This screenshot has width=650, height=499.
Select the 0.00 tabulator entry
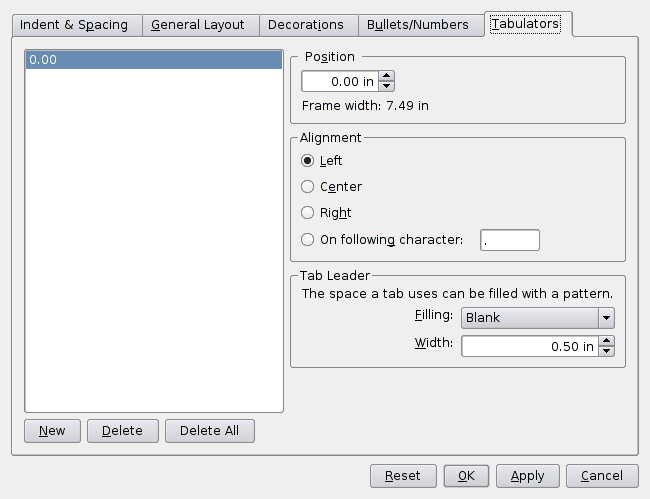(x=154, y=60)
